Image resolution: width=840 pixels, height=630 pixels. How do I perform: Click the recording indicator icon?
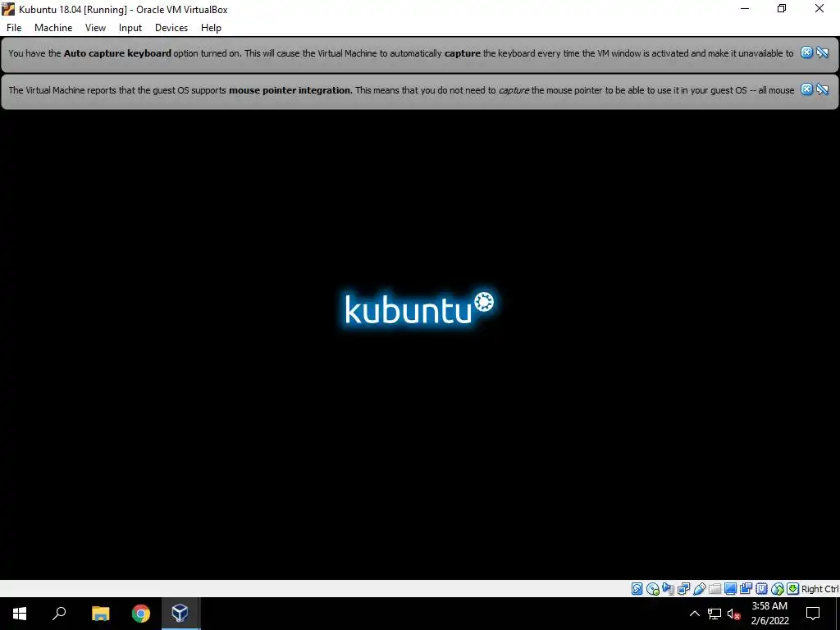point(746,589)
